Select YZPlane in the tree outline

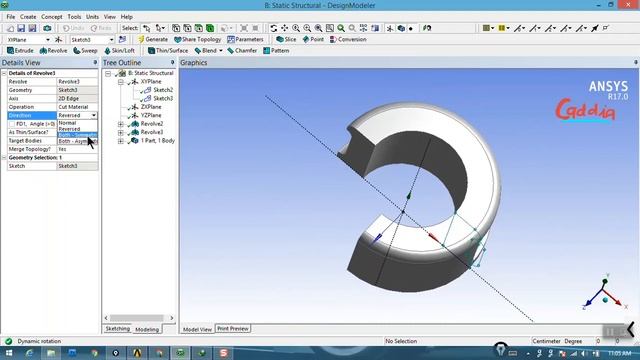(151, 116)
